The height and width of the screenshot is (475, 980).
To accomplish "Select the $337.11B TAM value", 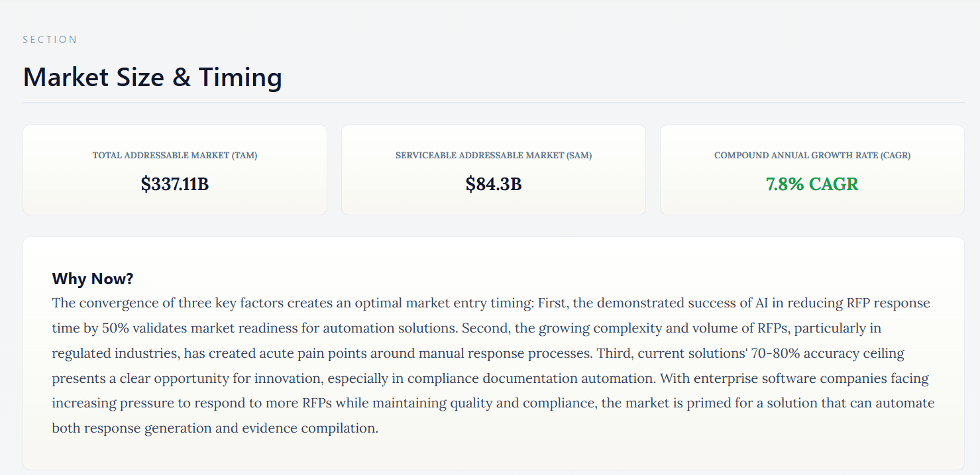I will [x=175, y=184].
